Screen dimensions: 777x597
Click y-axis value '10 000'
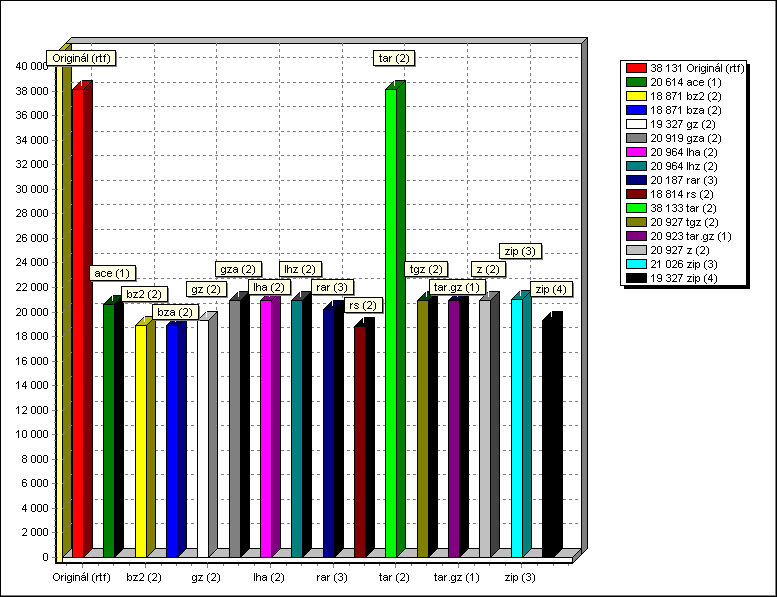point(32,434)
